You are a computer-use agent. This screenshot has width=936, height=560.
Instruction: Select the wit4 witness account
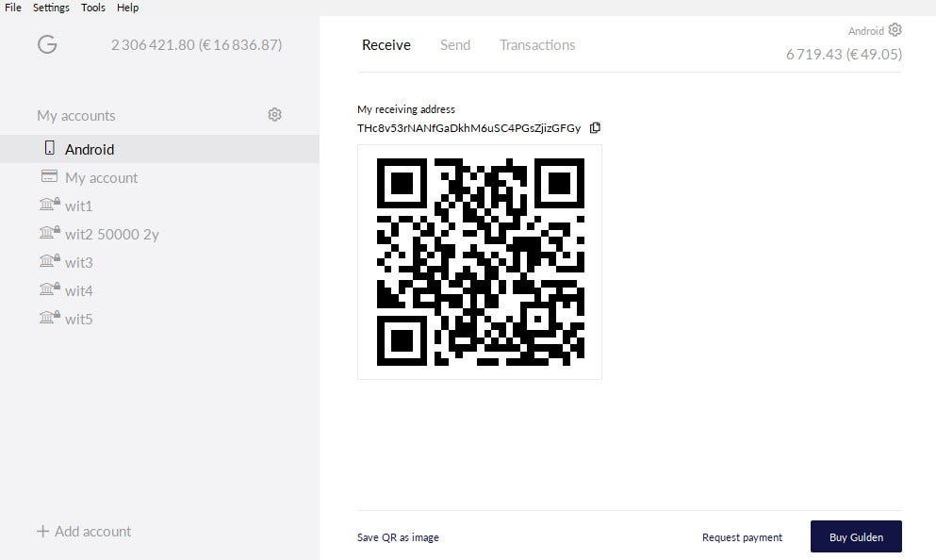coord(79,290)
